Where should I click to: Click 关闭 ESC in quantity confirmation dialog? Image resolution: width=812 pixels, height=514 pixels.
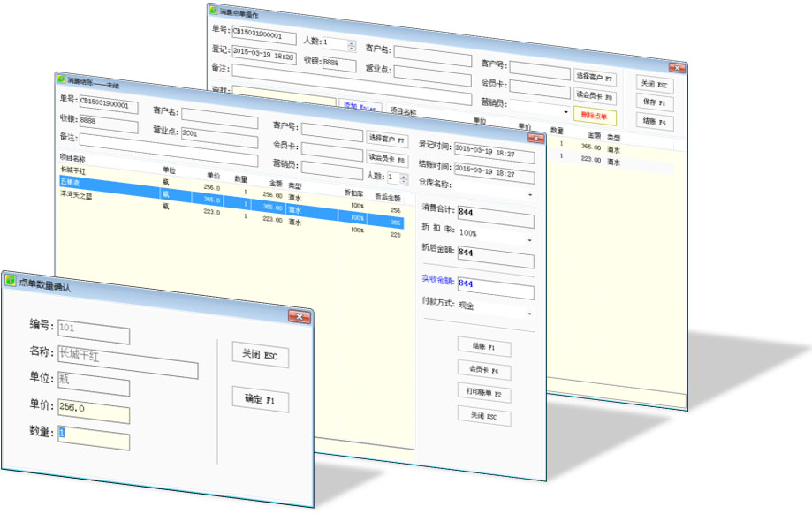(260, 355)
